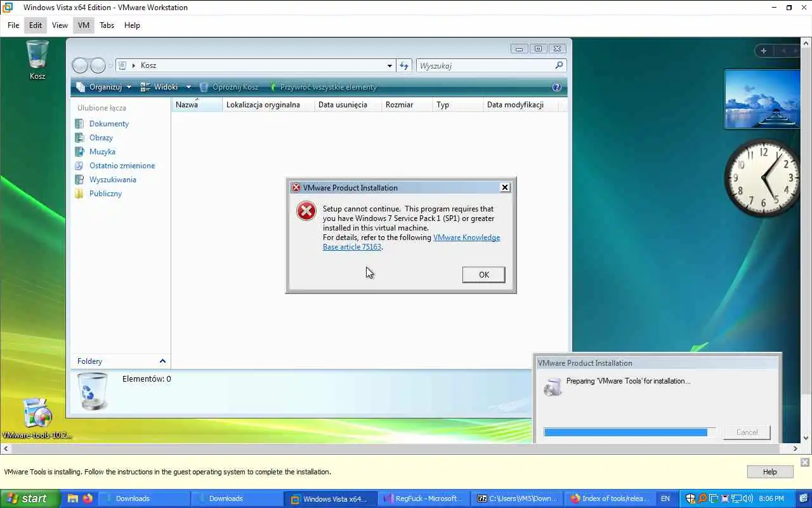Viewport: 812px width, 508px height.
Task: Switch to Index of tools Firefox taskbar item
Action: pos(610,498)
